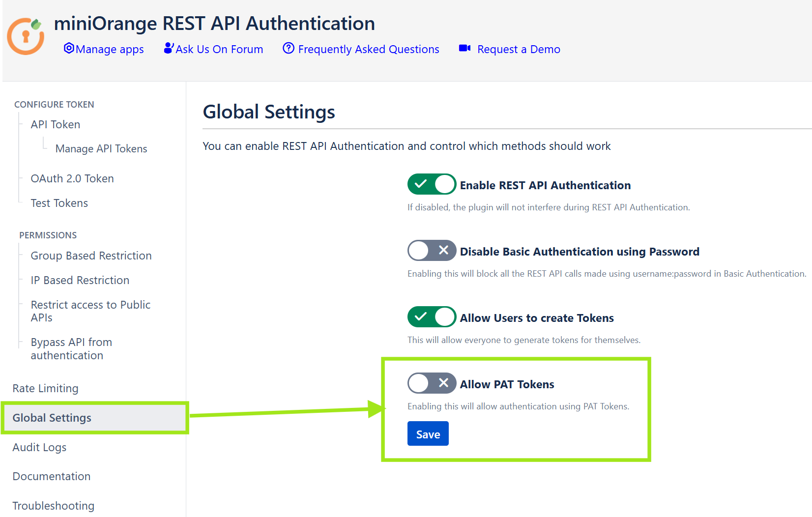Click the miniOrange logo icon

pyautogui.click(x=26, y=35)
